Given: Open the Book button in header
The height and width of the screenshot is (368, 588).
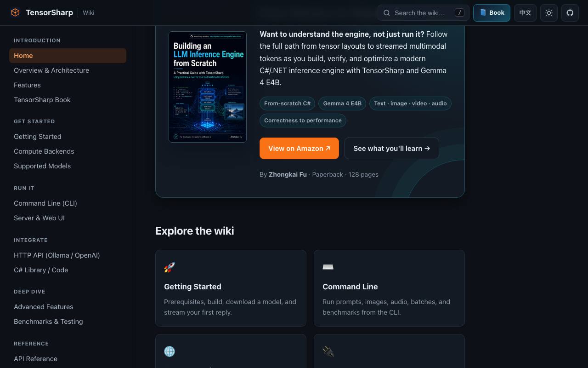Looking at the screenshot, I should point(492,13).
